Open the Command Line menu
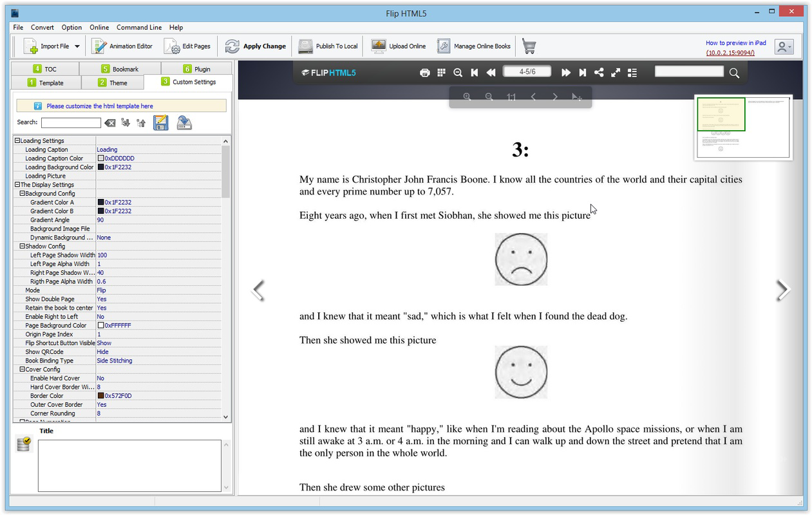Screen dimensions: 812x515 tap(139, 28)
